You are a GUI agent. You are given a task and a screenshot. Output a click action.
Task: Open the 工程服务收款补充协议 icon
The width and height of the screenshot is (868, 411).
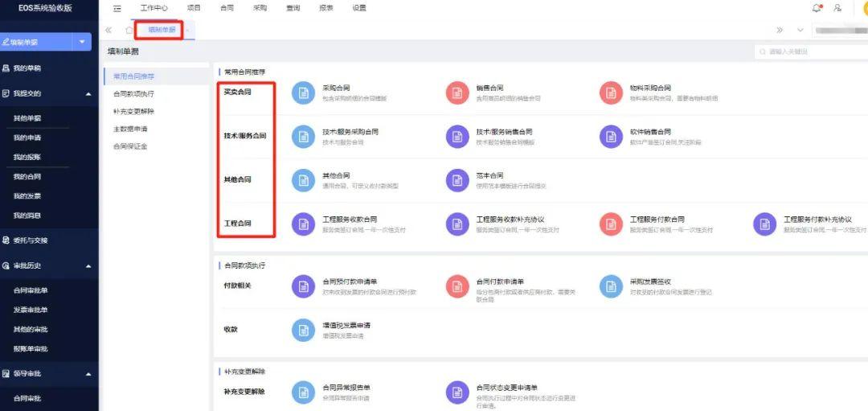pyautogui.click(x=457, y=224)
